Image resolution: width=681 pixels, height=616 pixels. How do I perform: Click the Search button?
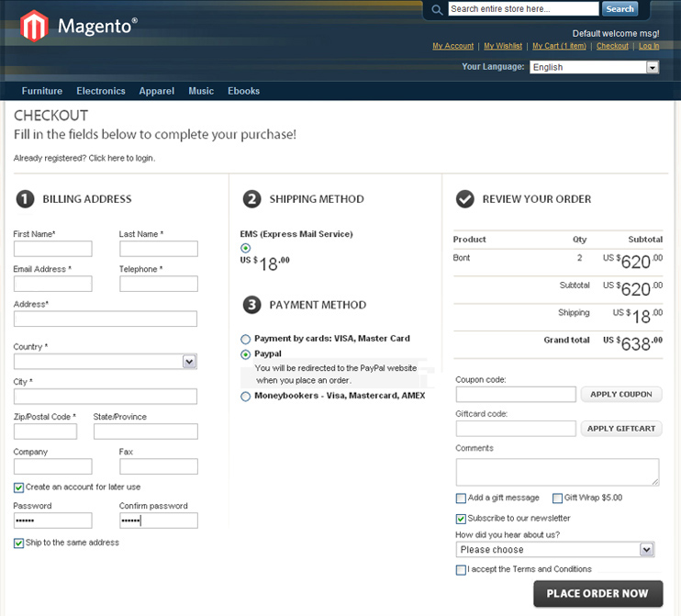620,8
